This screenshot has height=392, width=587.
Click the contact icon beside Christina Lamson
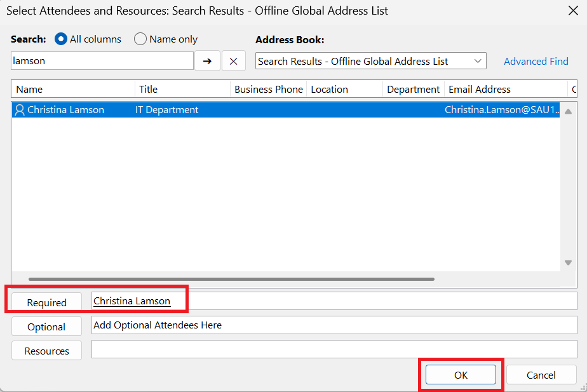20,110
